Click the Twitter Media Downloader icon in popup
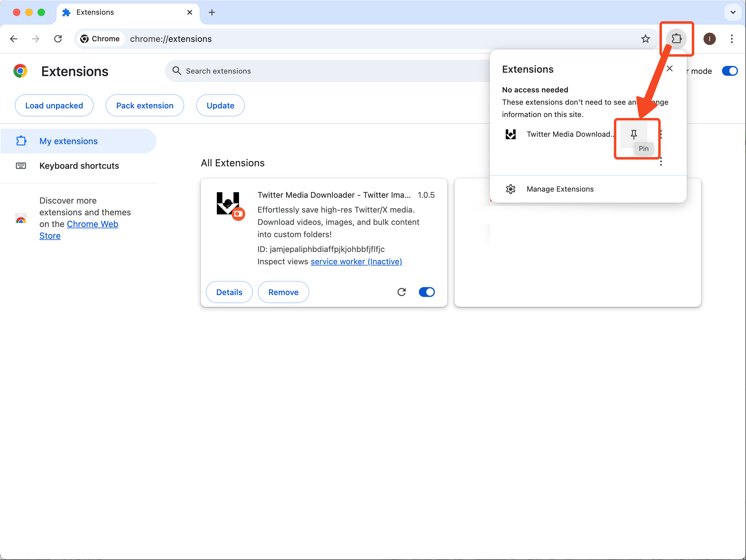The image size is (746, 560). pyautogui.click(x=511, y=134)
